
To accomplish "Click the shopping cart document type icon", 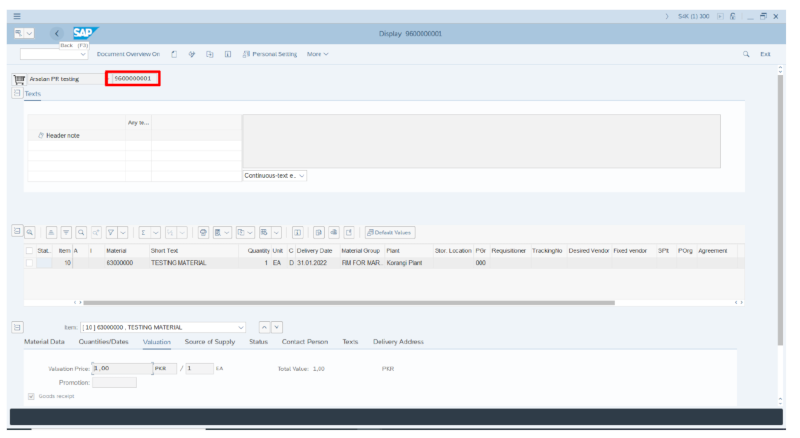I will coord(18,78).
